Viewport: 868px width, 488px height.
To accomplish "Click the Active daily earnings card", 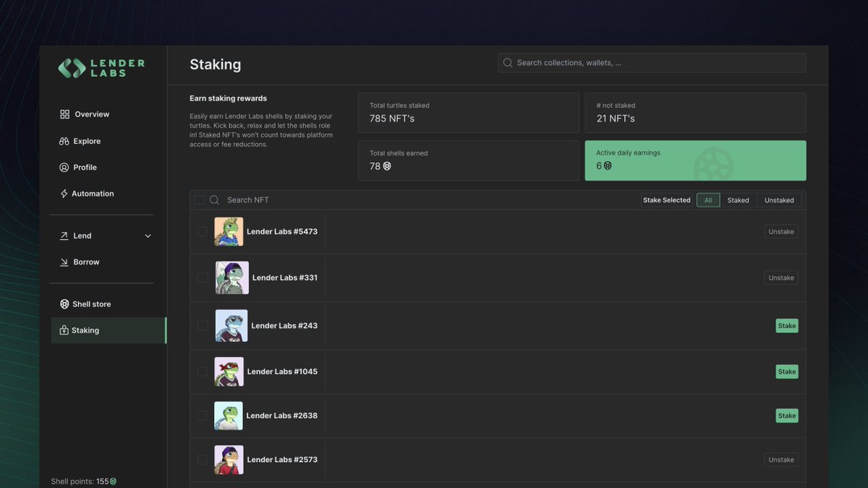I will click(x=695, y=160).
